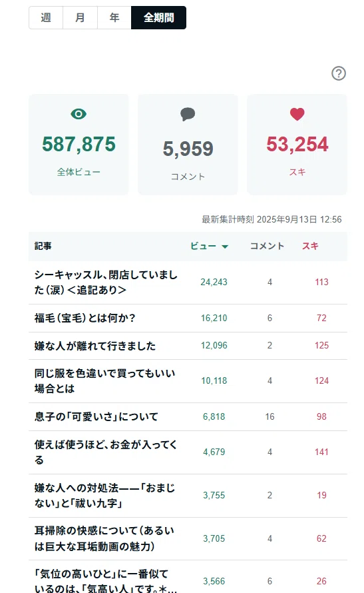Click the help question mark icon
364x593 pixels.
338,73
